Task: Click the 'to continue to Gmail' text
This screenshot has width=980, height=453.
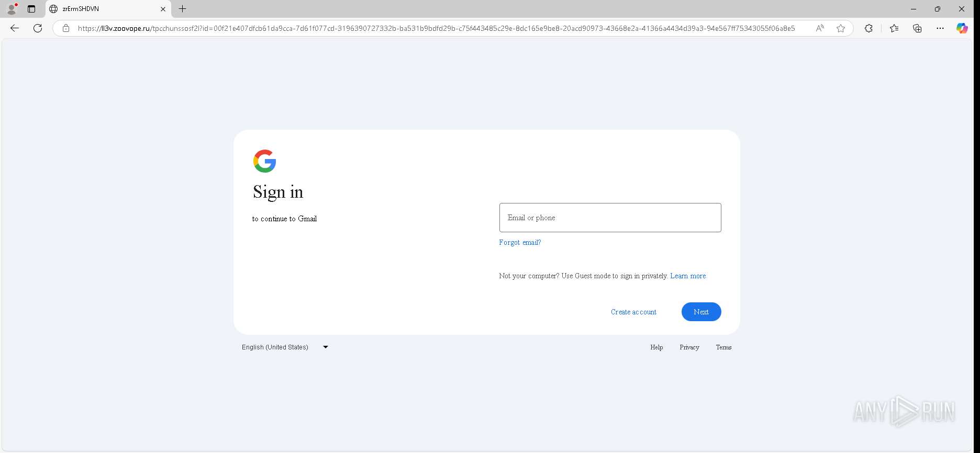Action: (x=284, y=219)
